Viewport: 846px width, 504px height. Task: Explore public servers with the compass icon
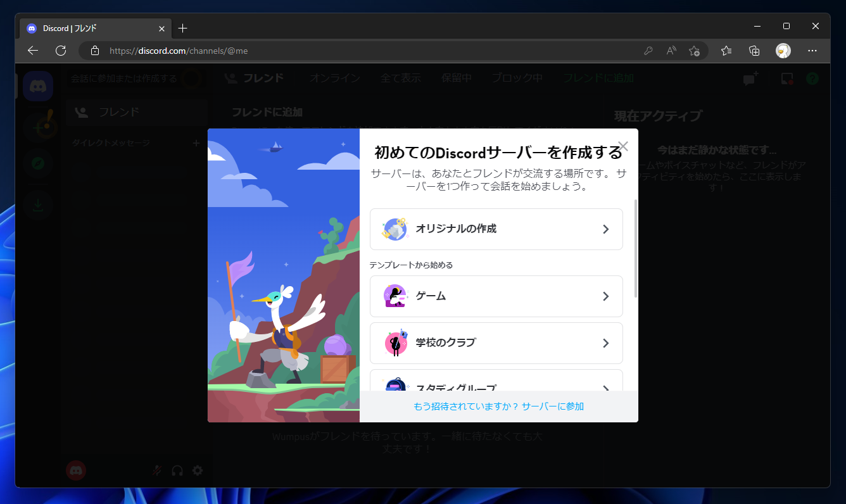tap(38, 164)
